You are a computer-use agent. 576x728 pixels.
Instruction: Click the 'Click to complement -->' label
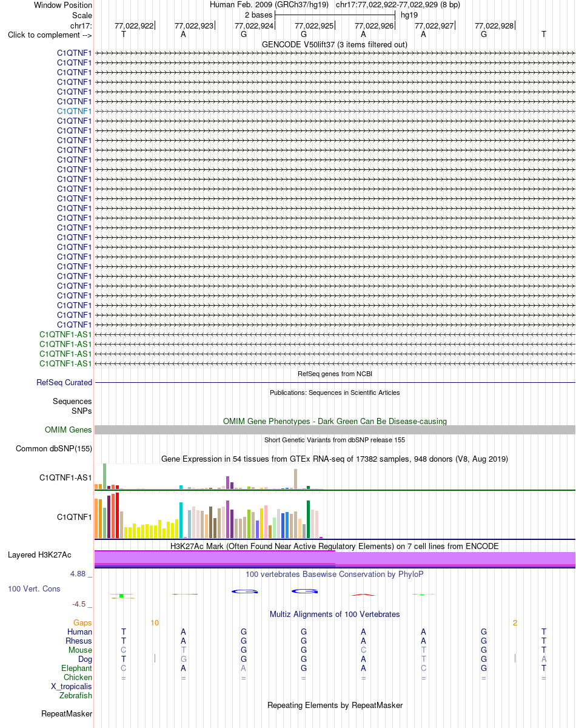[x=50, y=35]
